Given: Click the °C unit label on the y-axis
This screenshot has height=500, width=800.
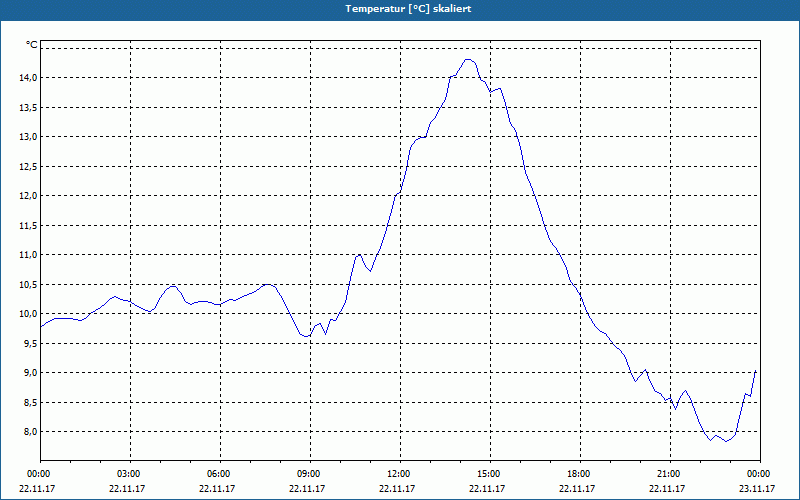Looking at the screenshot, I should 32,45.
